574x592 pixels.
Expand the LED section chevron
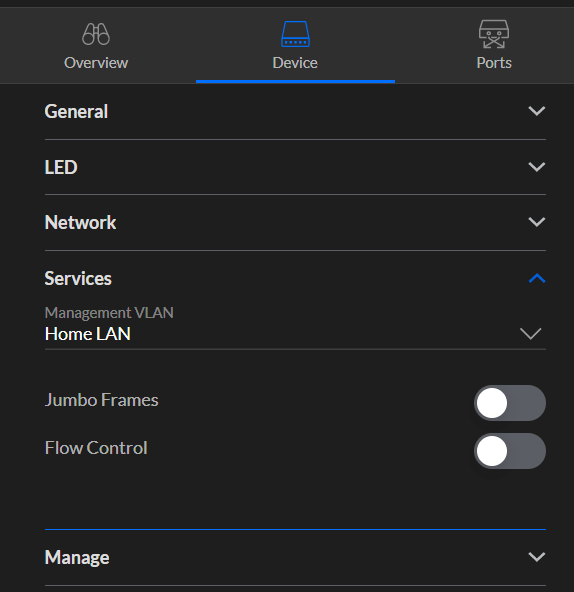tap(537, 166)
